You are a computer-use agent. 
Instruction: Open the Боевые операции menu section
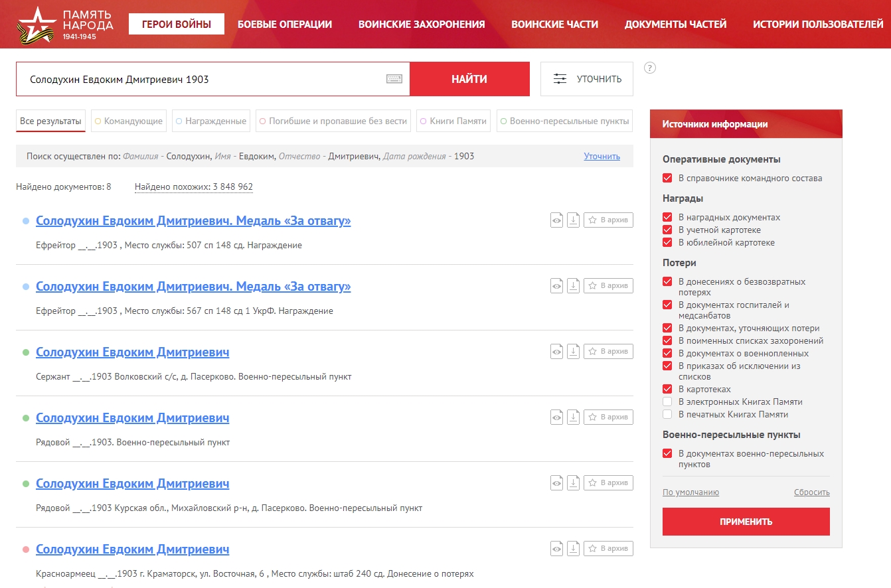284,25
